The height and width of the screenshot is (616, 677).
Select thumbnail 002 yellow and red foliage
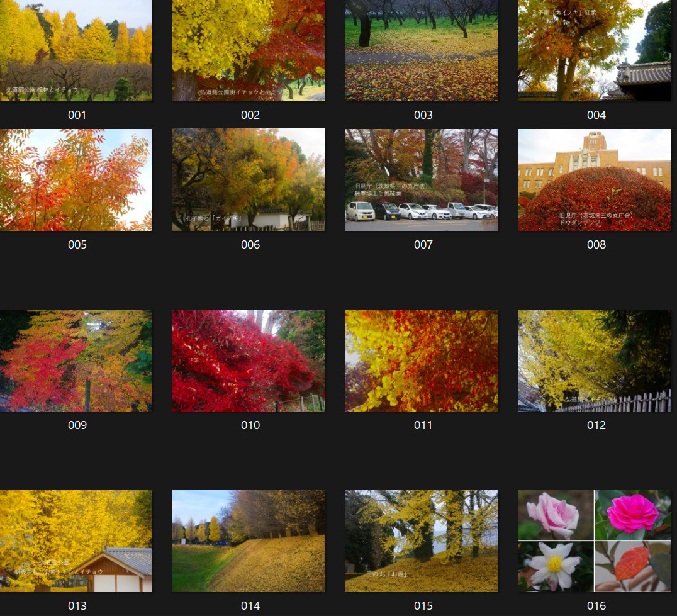[x=249, y=50]
